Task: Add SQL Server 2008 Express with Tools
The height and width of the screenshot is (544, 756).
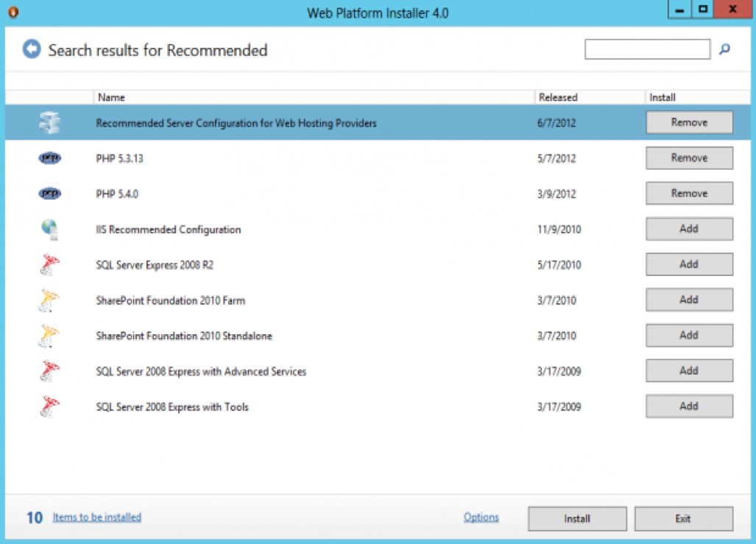Action: (x=689, y=406)
